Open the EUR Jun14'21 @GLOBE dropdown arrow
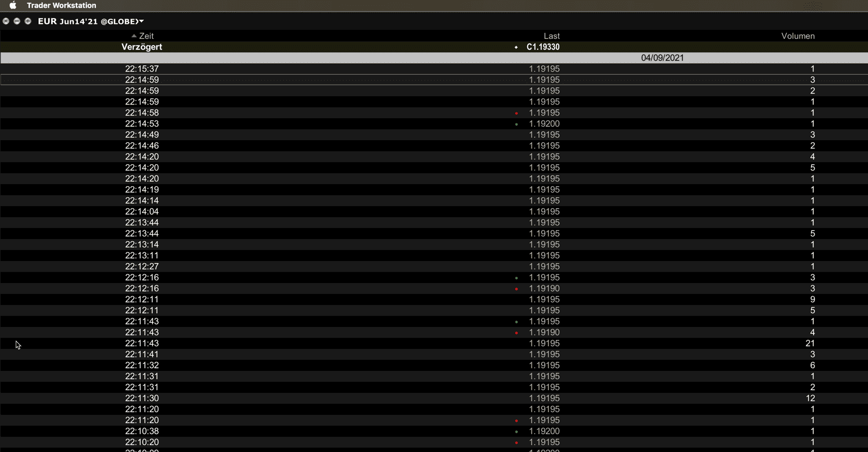 click(x=141, y=21)
